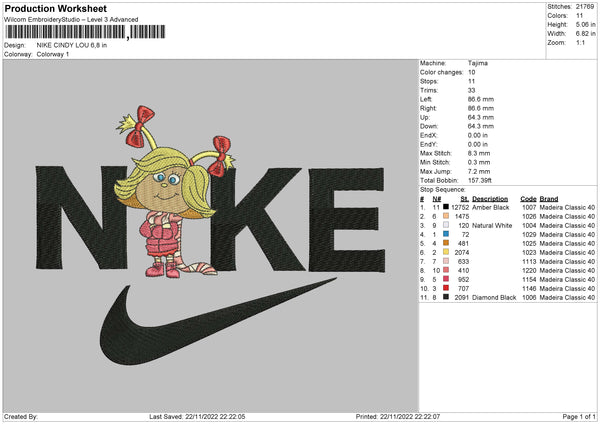Click the Natural White description text
600x424 pixels.
pos(492,225)
